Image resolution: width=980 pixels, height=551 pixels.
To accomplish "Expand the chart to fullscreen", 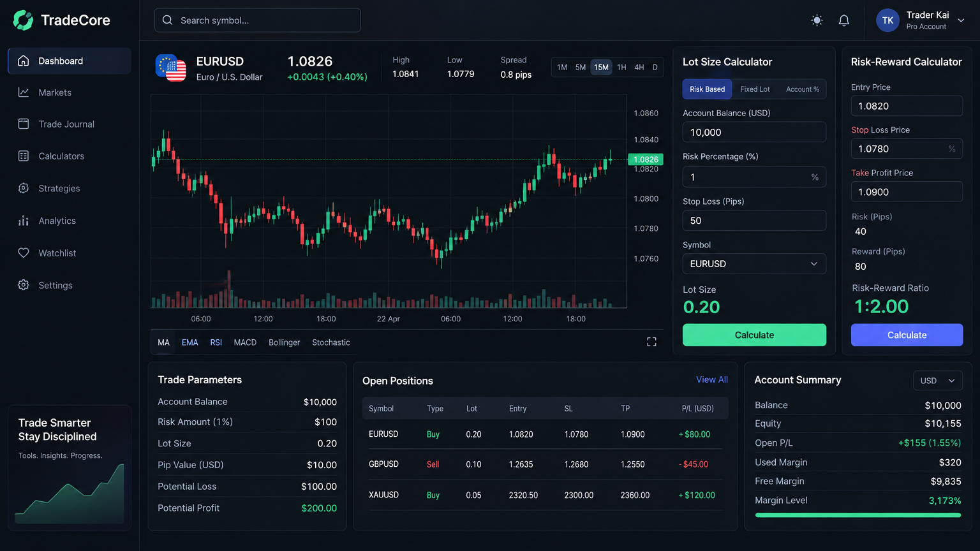I will (651, 342).
